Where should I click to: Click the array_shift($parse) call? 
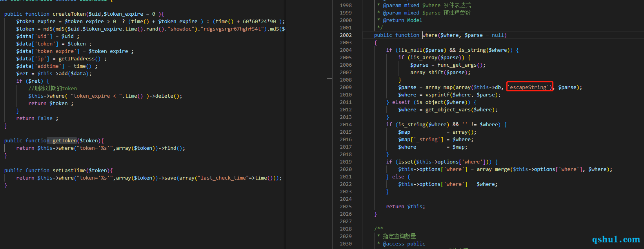click(x=440, y=72)
